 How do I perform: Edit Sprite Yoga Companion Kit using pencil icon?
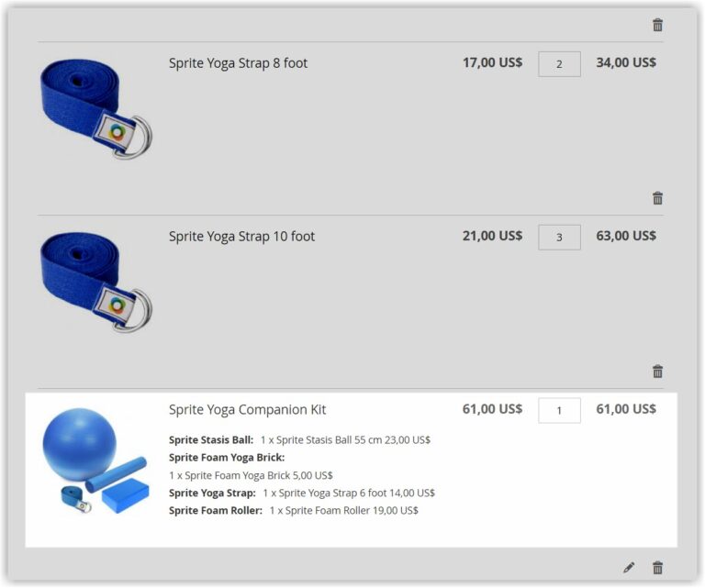[x=629, y=567]
